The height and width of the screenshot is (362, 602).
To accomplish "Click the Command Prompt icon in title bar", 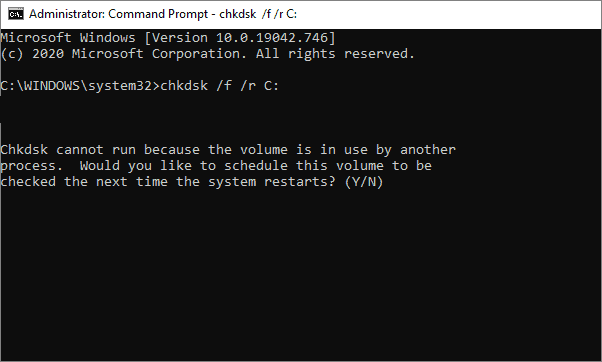I will (x=16, y=14).
